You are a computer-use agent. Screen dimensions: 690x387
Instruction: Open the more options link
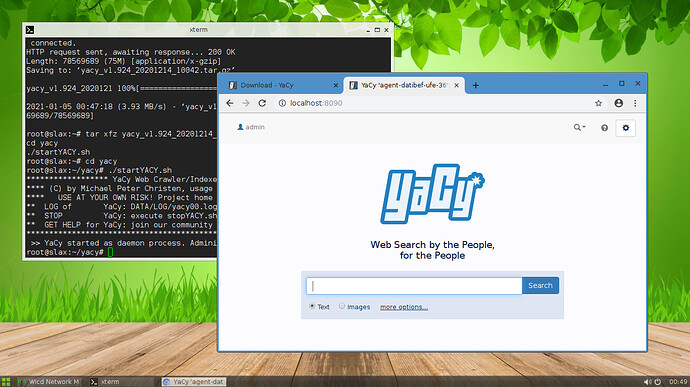tap(404, 307)
